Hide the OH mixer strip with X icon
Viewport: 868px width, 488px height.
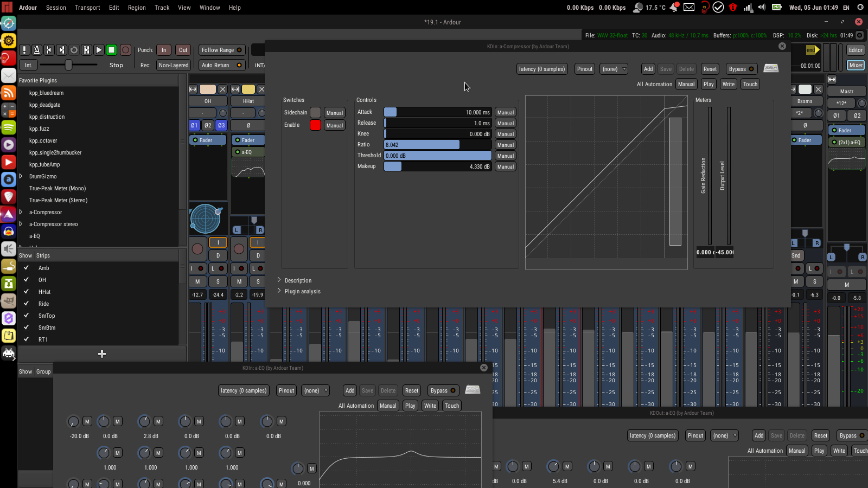coord(222,89)
